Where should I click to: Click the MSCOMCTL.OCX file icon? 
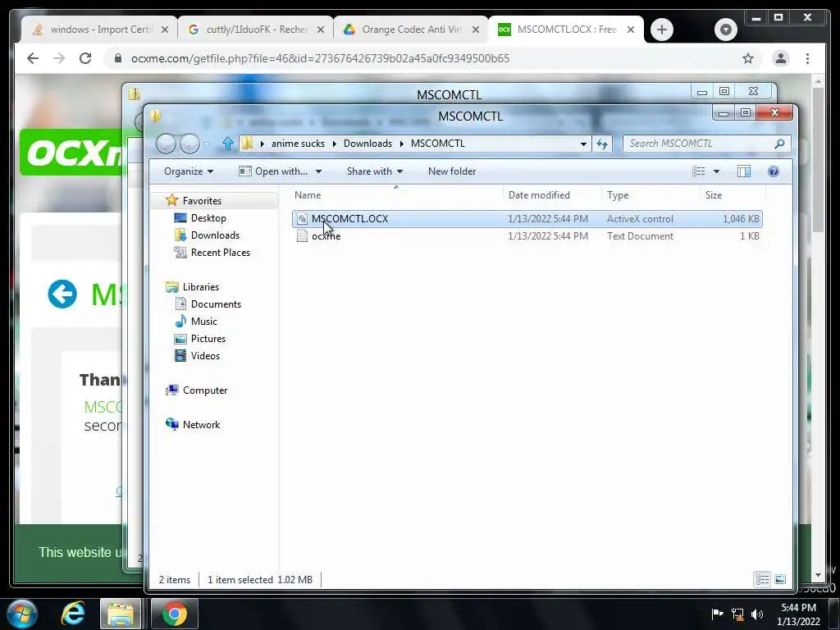[x=302, y=218]
